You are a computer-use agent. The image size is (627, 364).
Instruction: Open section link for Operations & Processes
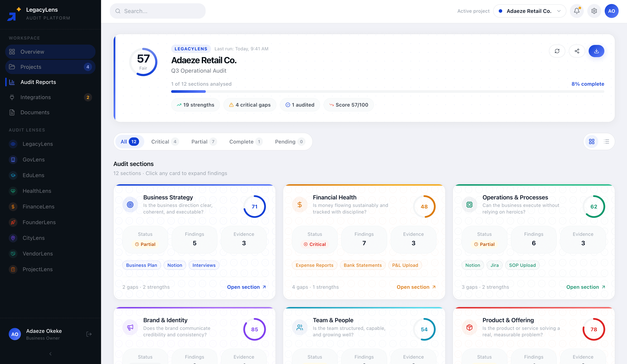point(586,287)
